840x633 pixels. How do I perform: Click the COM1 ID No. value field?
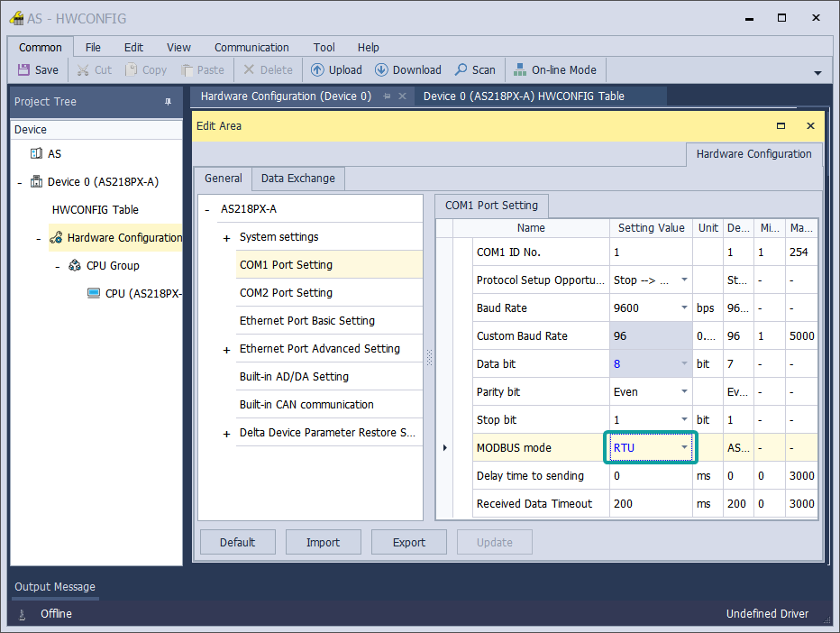pos(651,252)
